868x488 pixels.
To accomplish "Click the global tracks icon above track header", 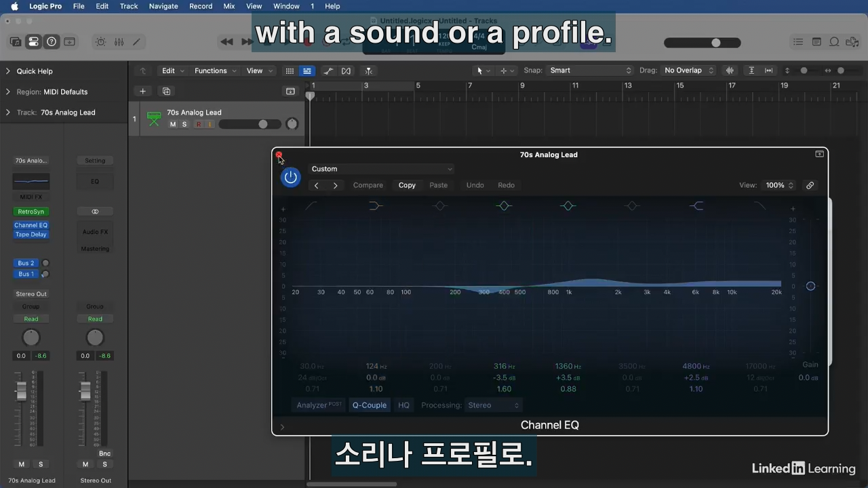I will [290, 91].
